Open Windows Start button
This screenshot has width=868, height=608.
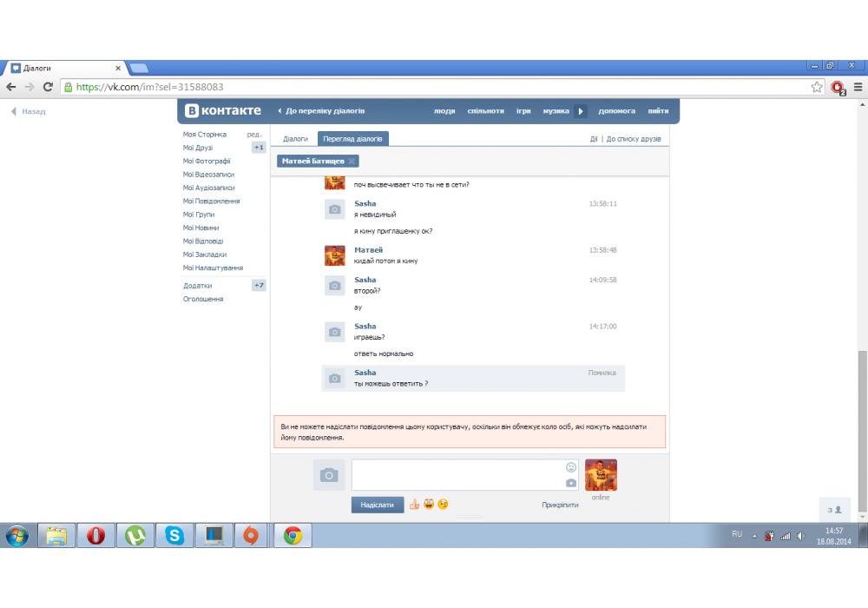pos(17,535)
